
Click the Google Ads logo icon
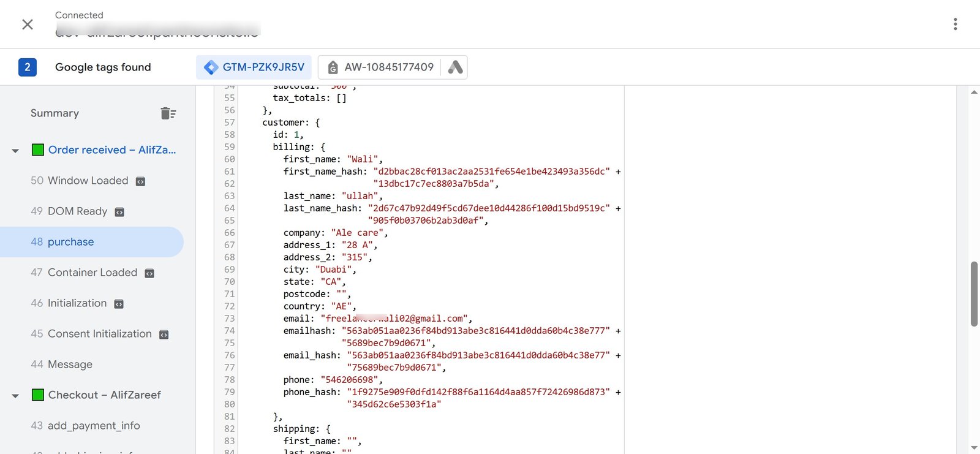455,67
